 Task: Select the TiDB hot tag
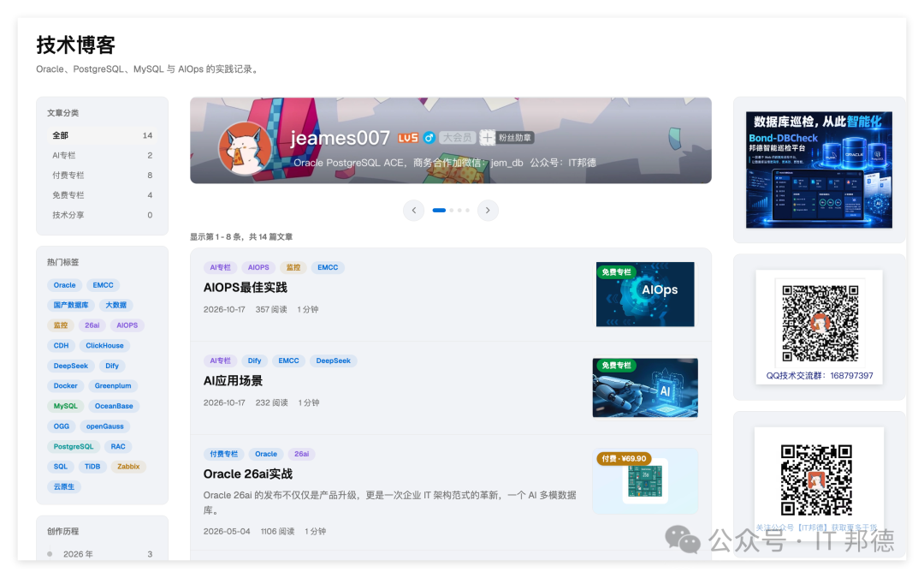[x=92, y=467]
